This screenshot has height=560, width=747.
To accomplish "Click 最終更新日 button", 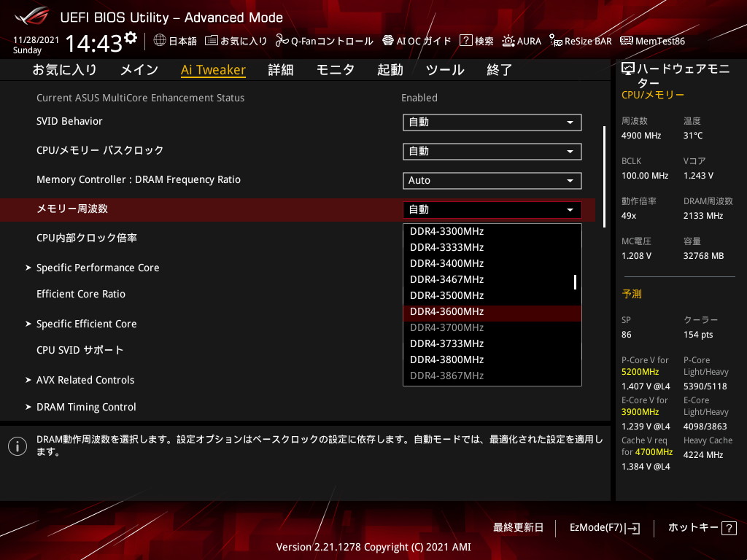I will pyautogui.click(x=518, y=528).
